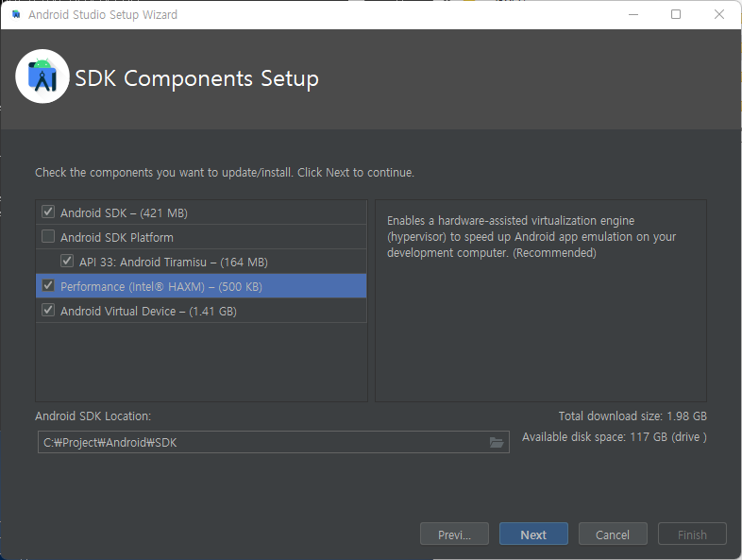Minimize the Setup Wizard window
Viewport: 742px width, 560px height.
coord(632,15)
